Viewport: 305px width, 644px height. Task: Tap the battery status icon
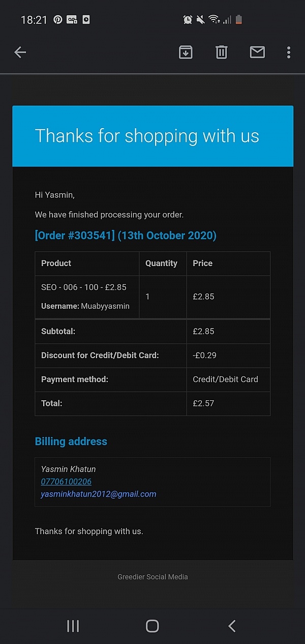tap(239, 20)
